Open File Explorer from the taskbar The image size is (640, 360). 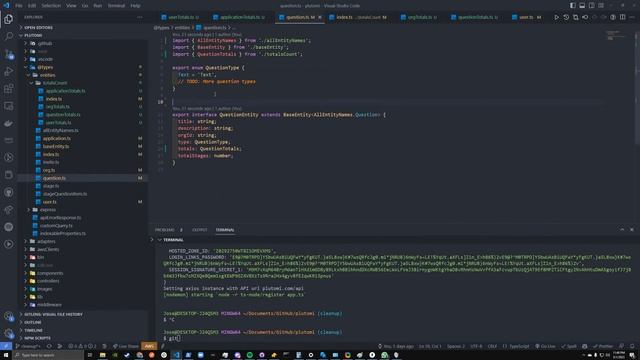[x=102, y=355]
